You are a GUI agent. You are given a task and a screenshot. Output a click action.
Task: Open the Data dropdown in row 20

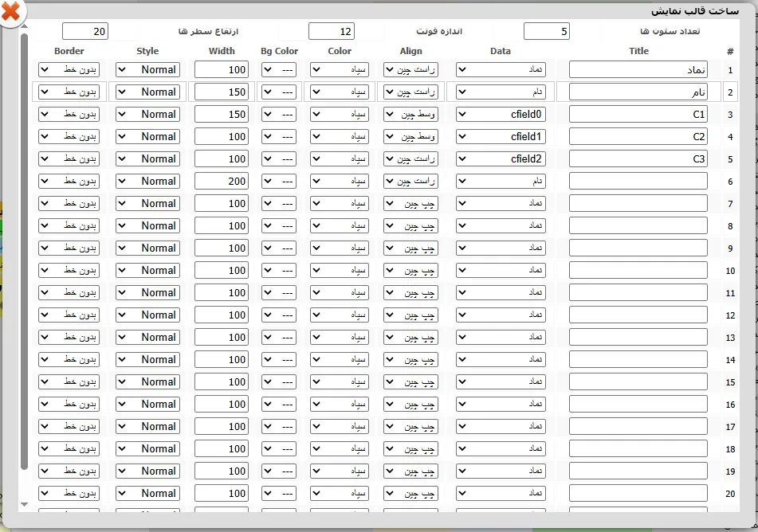click(501, 493)
